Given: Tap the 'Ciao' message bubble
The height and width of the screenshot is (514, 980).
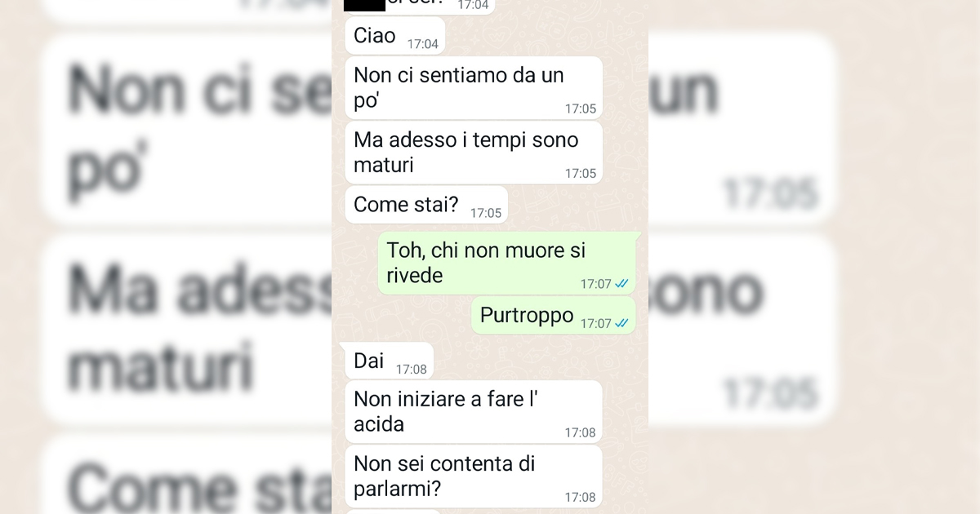Looking at the screenshot, I should click(395, 36).
